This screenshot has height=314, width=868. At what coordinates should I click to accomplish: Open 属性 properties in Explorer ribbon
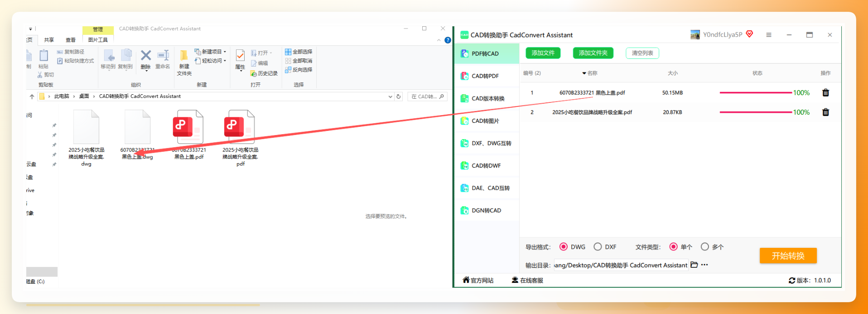[240, 60]
